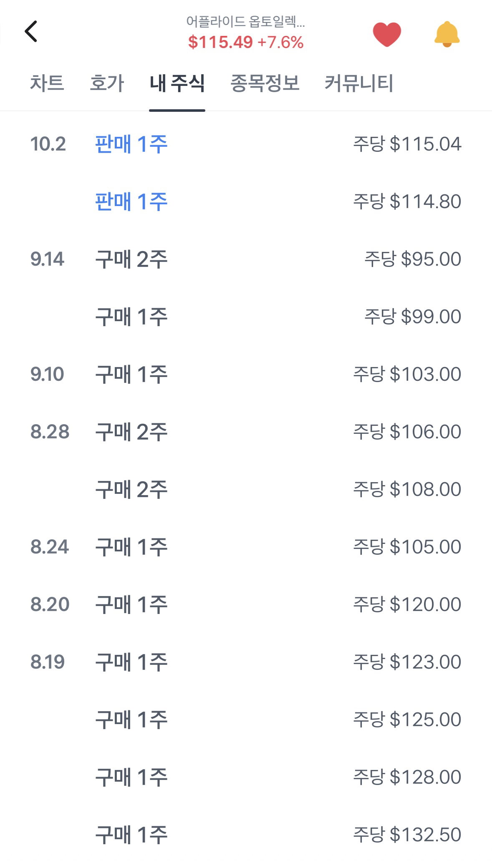Select the 구매 2주 row at $95.00
This screenshot has width=492, height=868.
(246, 259)
